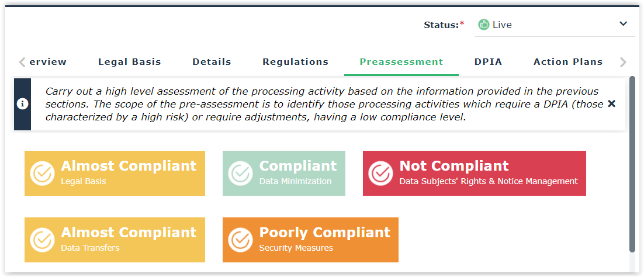Click the Not Compliant checkmark icon

point(380,173)
